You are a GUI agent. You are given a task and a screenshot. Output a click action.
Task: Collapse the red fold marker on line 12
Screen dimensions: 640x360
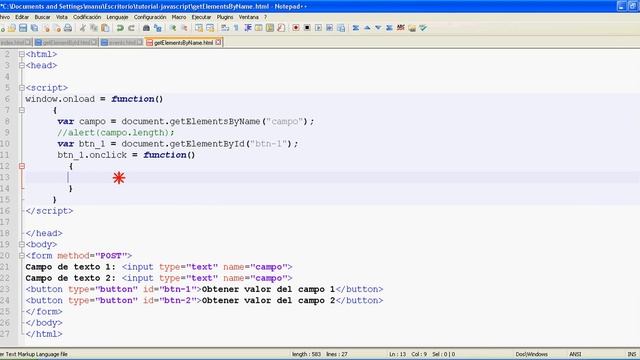(x=22, y=166)
